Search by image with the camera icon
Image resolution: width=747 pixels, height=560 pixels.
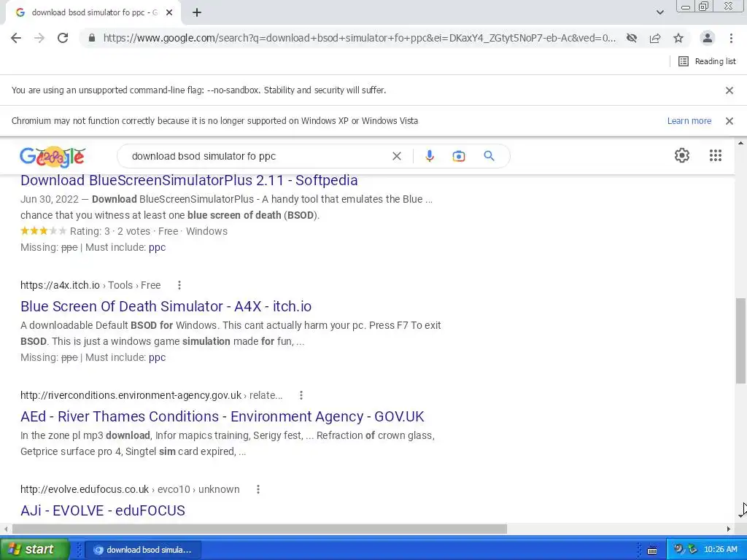coord(459,156)
